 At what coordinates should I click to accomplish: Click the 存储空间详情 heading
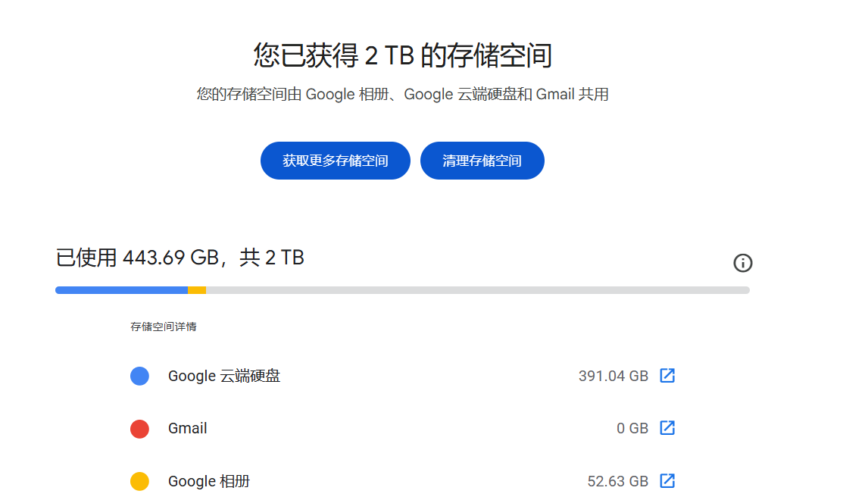tap(164, 327)
